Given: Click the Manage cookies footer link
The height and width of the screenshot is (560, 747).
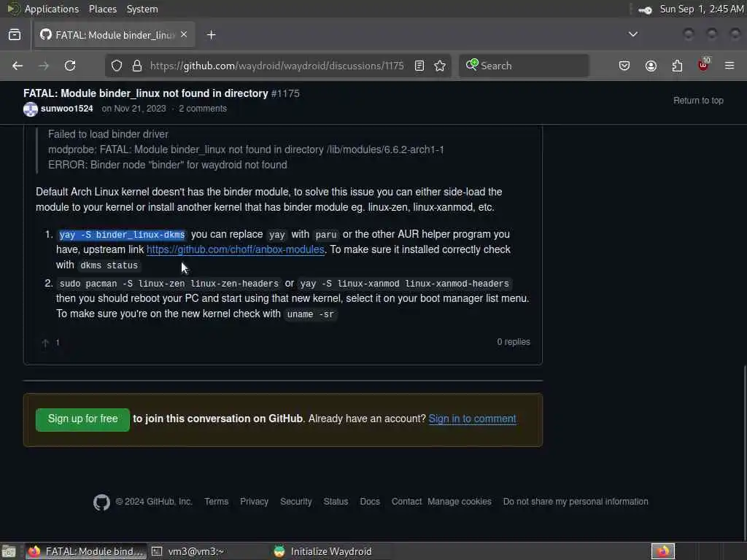Looking at the screenshot, I should pyautogui.click(x=460, y=502).
